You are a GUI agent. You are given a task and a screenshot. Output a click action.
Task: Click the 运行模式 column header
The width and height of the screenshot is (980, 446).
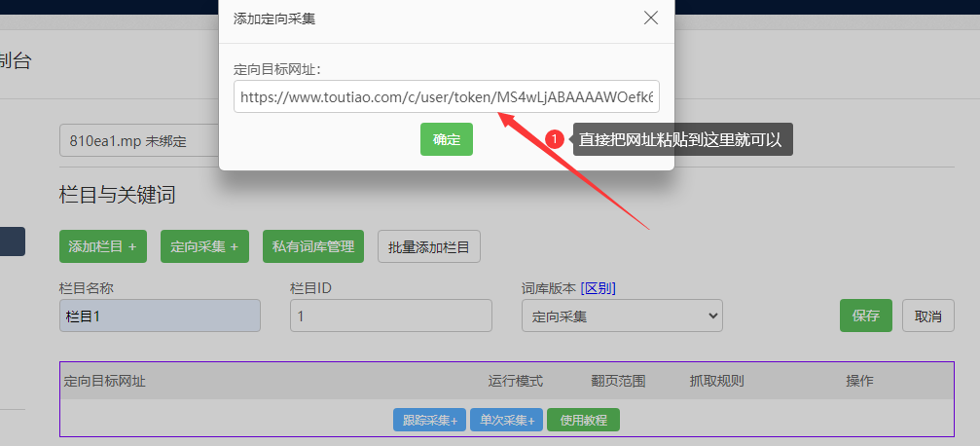515,381
